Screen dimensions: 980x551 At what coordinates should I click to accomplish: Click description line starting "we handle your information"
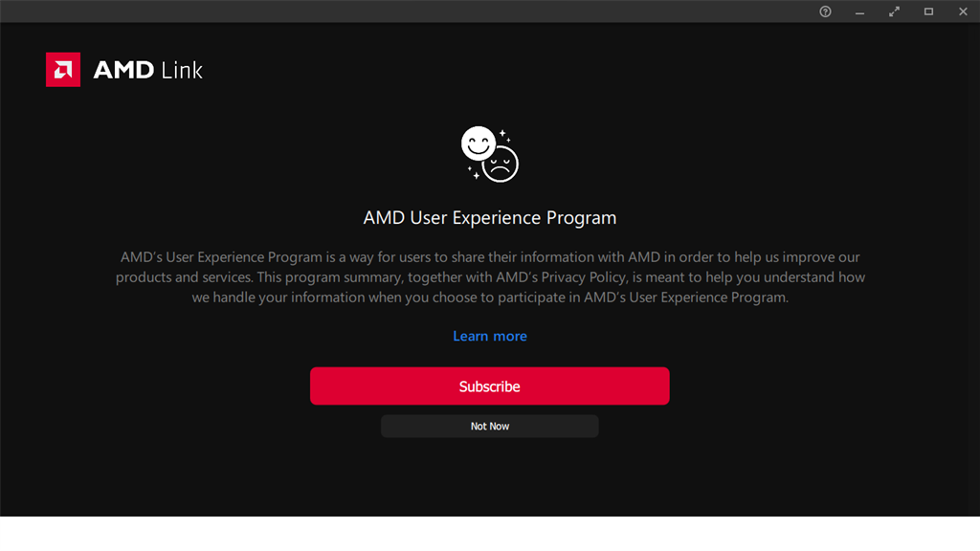click(x=490, y=298)
